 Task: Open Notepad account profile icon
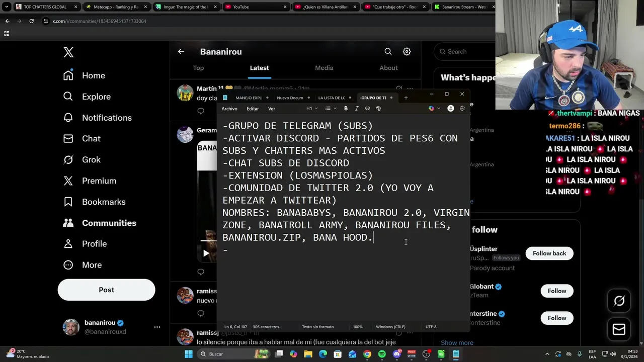[x=450, y=108]
